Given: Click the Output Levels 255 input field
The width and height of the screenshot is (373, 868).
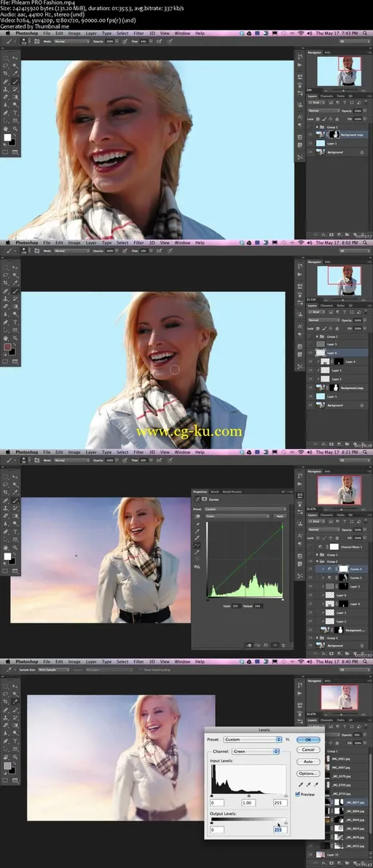Looking at the screenshot, I should [x=279, y=829].
